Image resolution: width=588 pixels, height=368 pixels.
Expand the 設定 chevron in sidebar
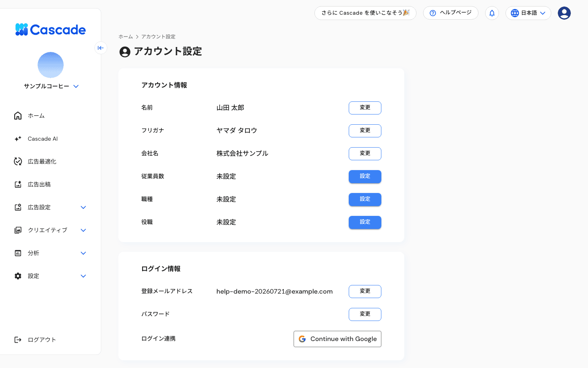(x=83, y=276)
